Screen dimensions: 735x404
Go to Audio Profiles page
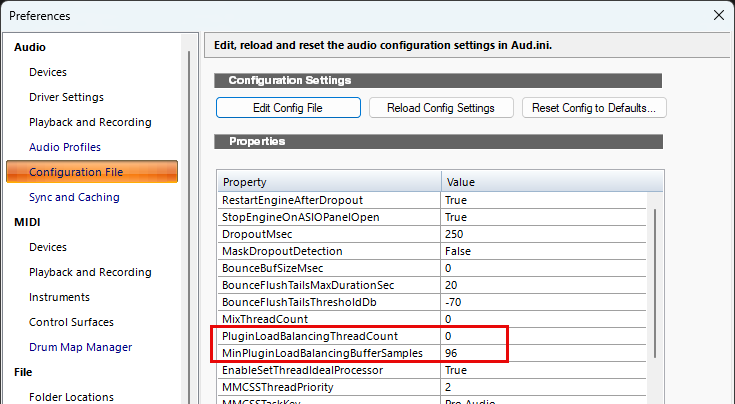click(x=65, y=147)
